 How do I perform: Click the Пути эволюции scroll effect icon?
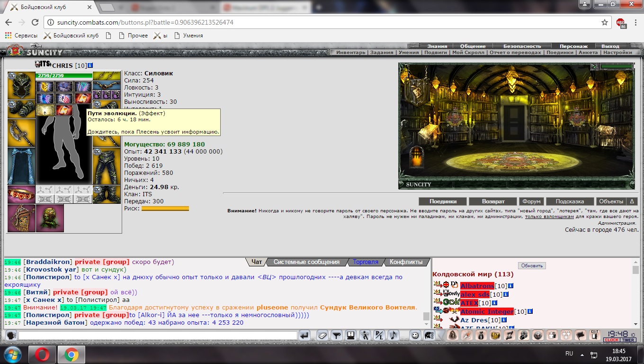click(45, 110)
